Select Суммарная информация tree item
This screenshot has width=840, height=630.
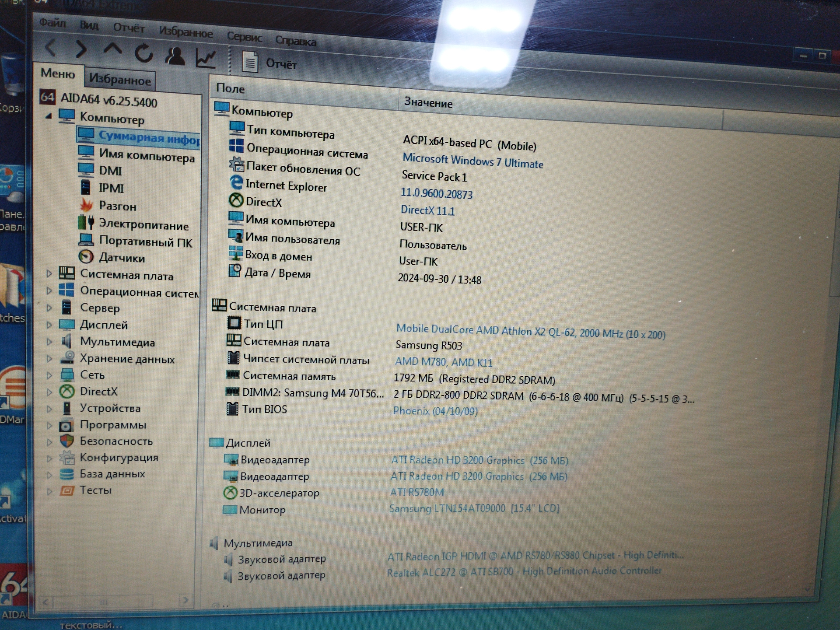click(149, 137)
